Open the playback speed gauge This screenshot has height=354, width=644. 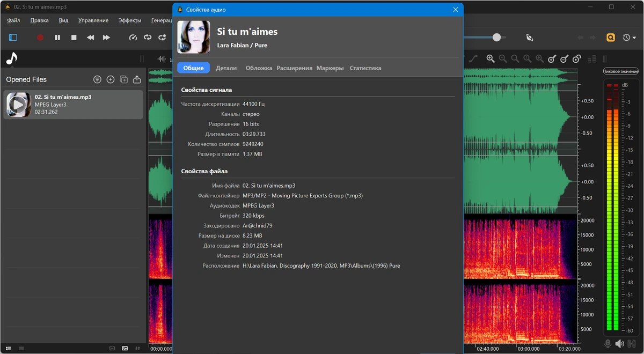[133, 38]
